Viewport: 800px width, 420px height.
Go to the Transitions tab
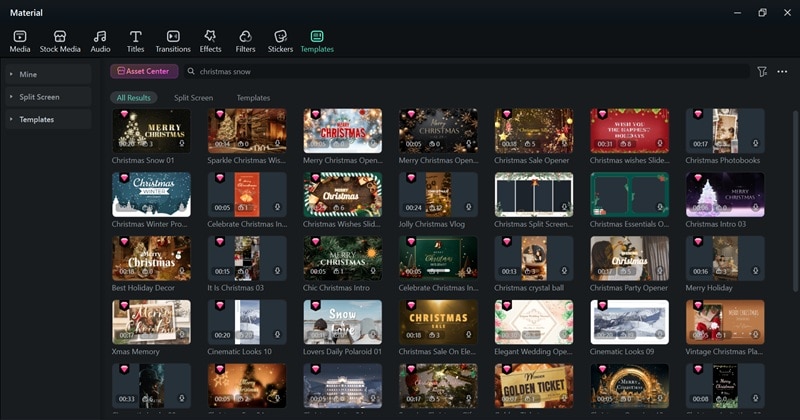click(173, 42)
